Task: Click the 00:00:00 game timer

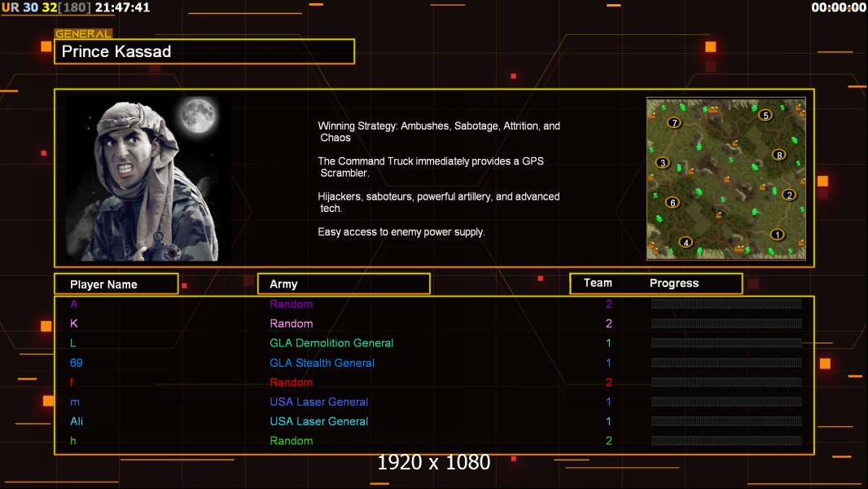Action: click(x=838, y=7)
